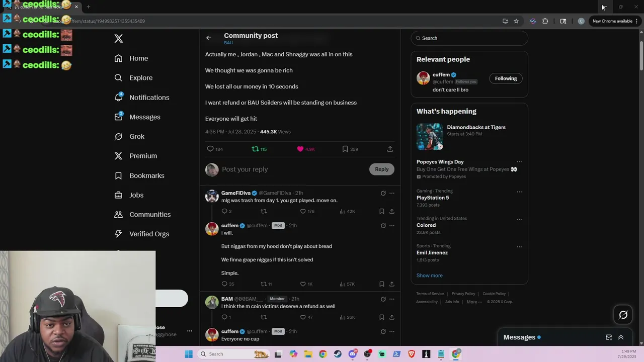This screenshot has height=362, width=644.
Task: Open the X logo home link
Action: coord(119,39)
